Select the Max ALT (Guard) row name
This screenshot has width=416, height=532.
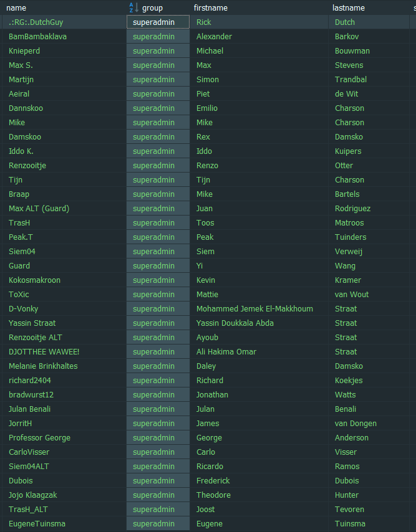coord(39,209)
